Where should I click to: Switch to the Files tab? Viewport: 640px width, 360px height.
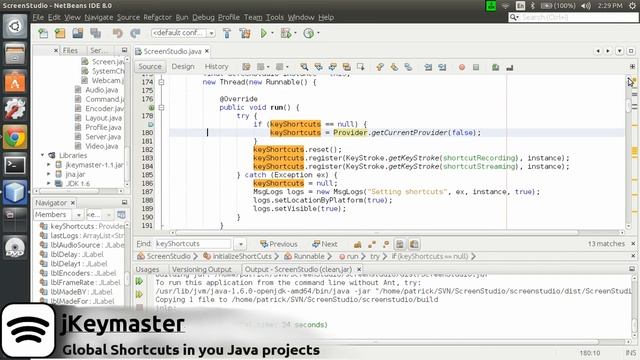70,50
